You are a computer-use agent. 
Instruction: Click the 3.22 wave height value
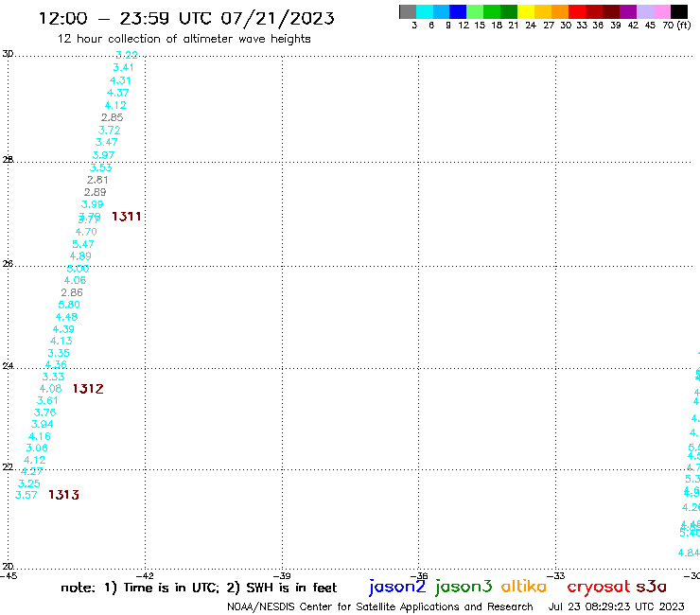pos(127,55)
